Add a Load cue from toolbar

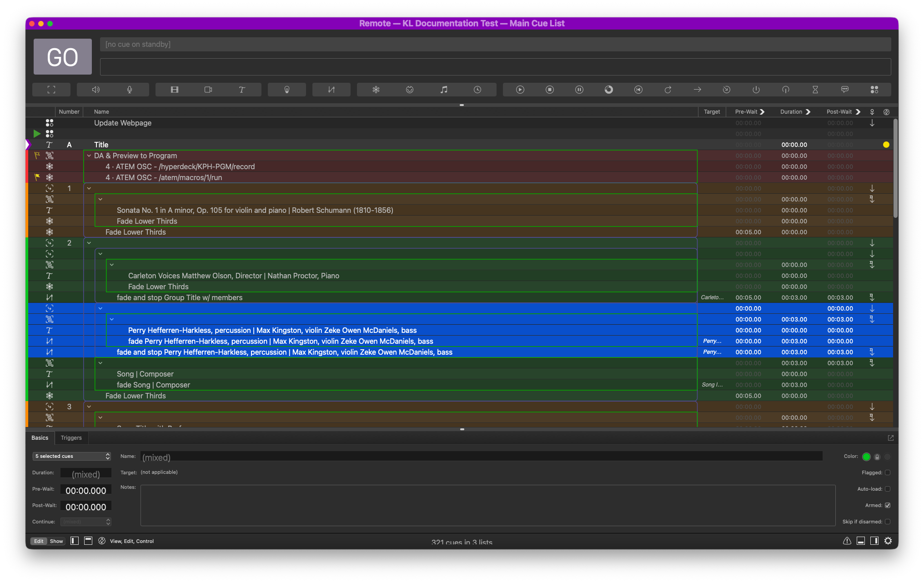609,90
